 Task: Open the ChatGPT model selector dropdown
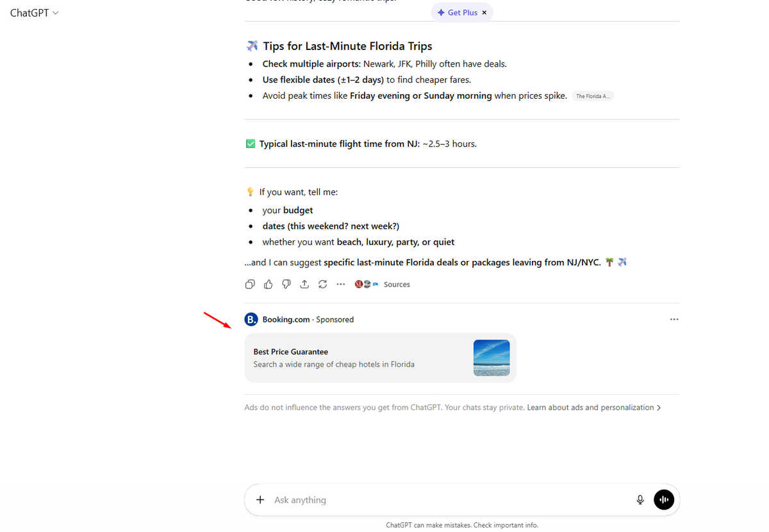(x=34, y=13)
